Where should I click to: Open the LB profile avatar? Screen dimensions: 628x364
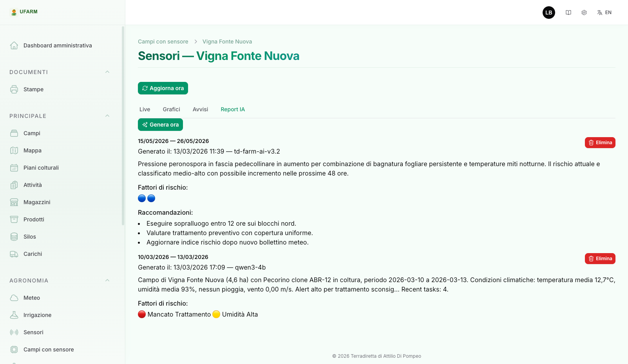coord(548,13)
